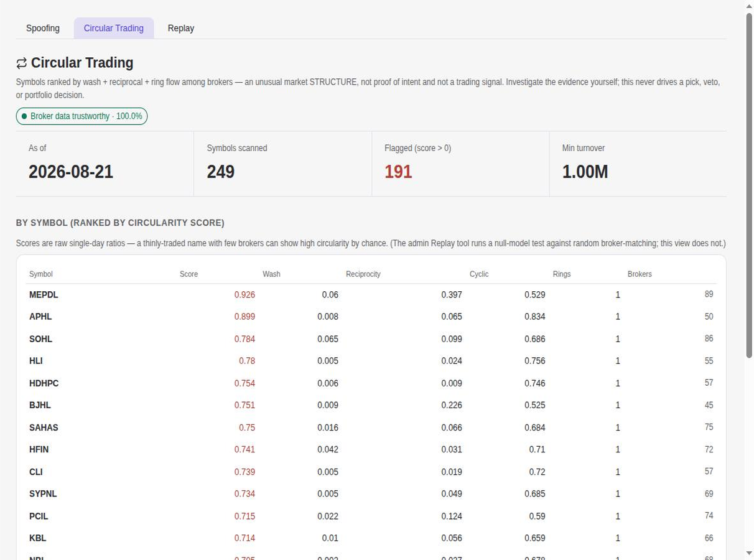
Task: Click APHL score 0.899
Action: [244, 317]
